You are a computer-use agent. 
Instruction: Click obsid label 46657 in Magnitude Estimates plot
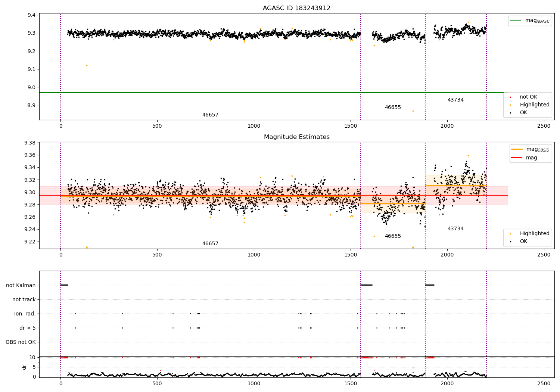[x=210, y=244]
